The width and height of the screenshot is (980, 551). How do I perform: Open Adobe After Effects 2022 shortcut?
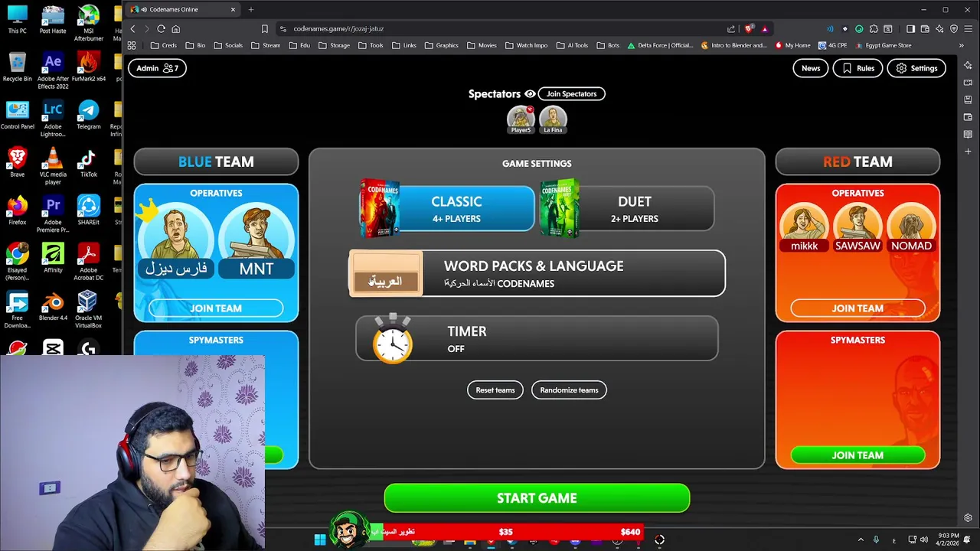(53, 70)
